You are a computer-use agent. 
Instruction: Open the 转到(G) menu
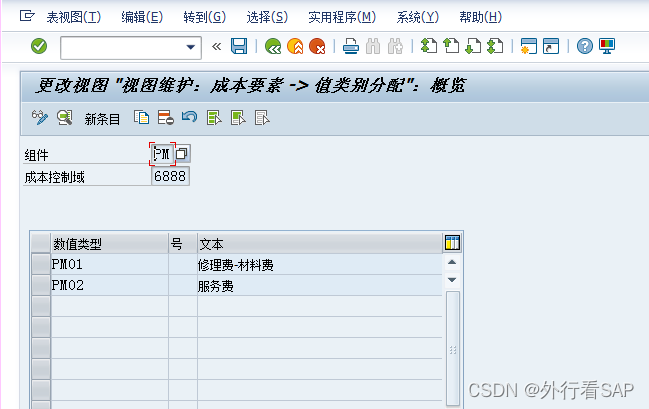pyautogui.click(x=204, y=17)
